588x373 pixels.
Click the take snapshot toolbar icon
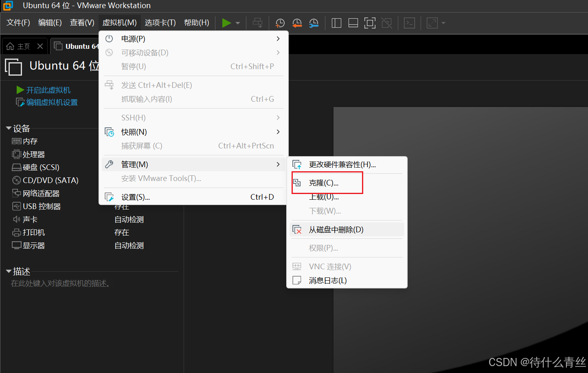(x=280, y=23)
